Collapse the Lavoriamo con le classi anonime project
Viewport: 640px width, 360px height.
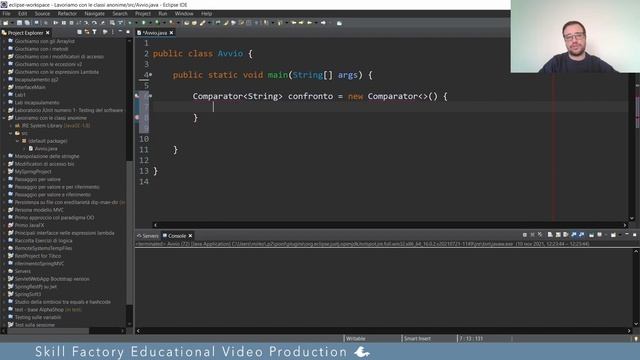4,118
